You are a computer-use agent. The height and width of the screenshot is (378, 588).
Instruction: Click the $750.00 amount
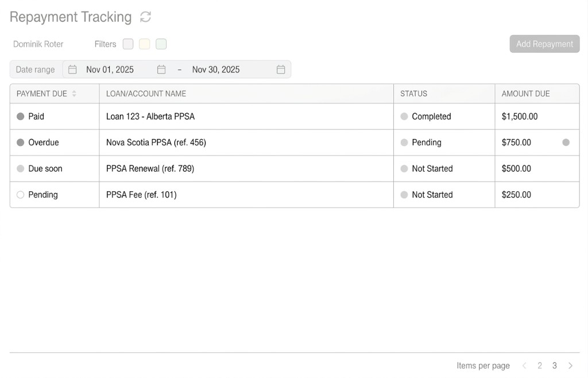(x=516, y=142)
